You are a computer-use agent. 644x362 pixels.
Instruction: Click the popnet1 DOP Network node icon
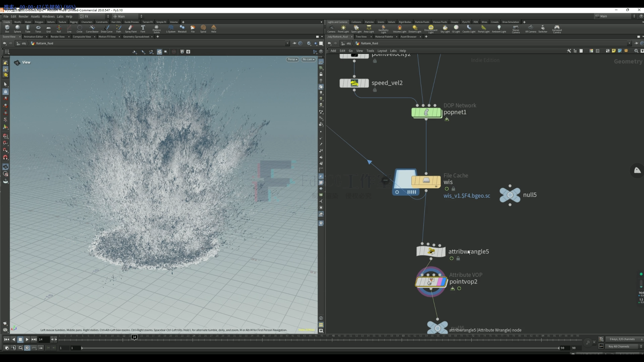tap(426, 113)
